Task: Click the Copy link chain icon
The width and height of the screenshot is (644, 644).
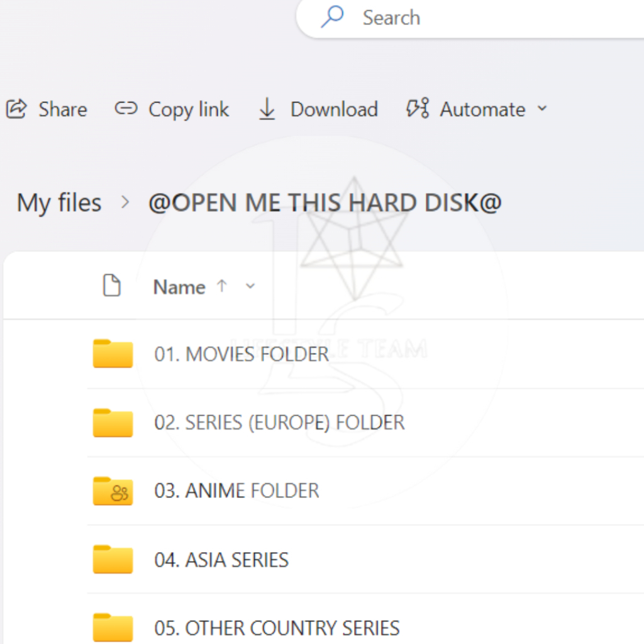Action: click(x=126, y=109)
